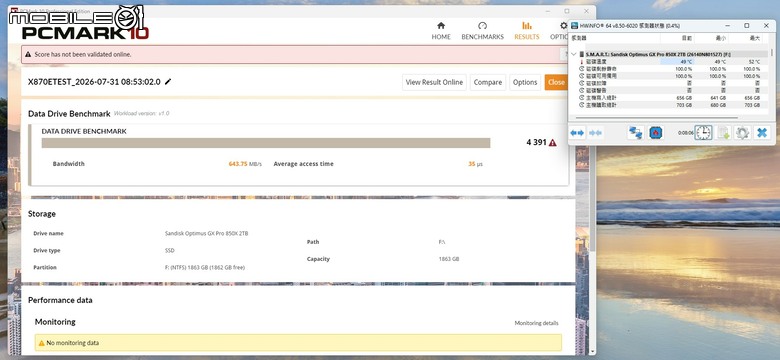Maximize the HWiNFO window
Viewport: 780px width, 360px height.
[746, 25]
